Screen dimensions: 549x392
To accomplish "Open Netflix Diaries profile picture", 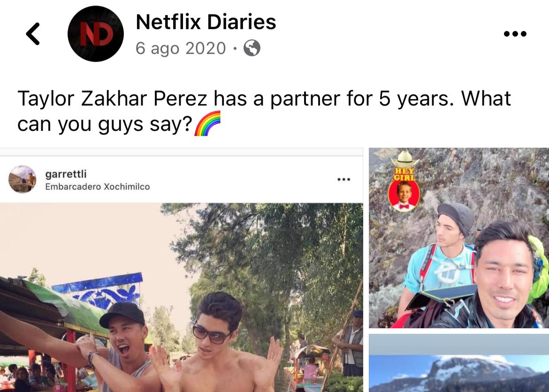I will pyautogui.click(x=96, y=34).
